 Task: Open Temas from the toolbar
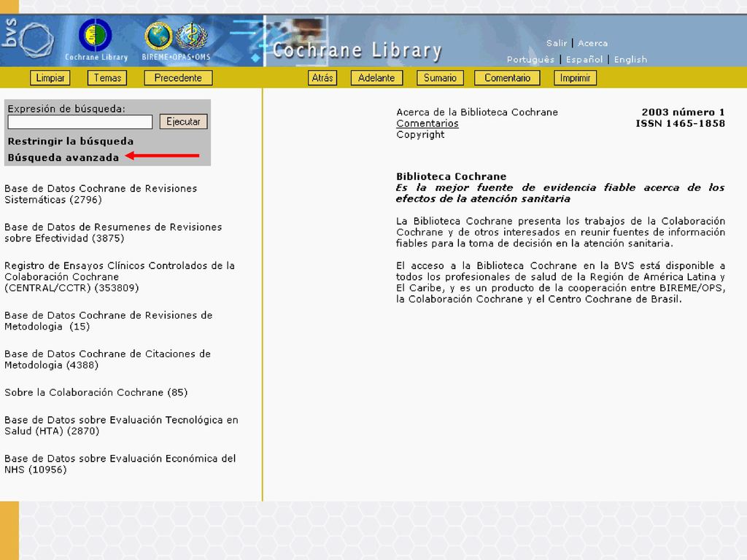107,77
